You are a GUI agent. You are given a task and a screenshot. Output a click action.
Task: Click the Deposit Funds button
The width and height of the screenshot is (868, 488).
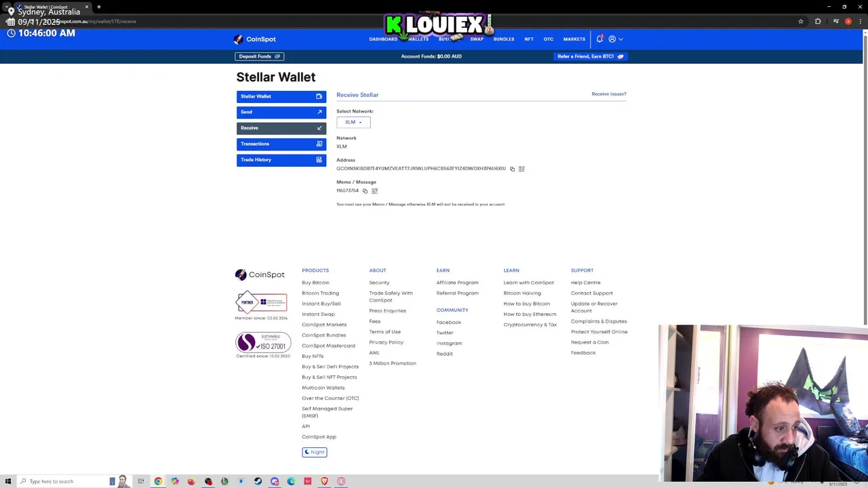click(x=260, y=56)
